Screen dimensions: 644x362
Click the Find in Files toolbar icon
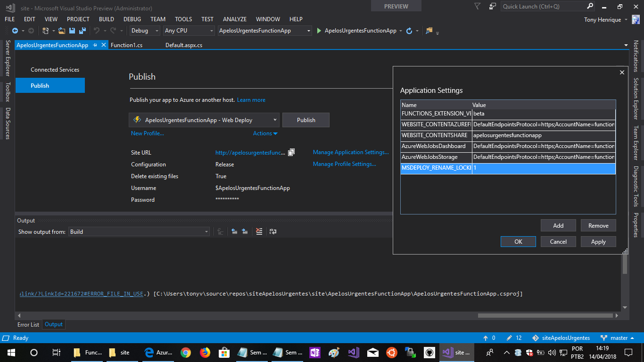coord(429,31)
